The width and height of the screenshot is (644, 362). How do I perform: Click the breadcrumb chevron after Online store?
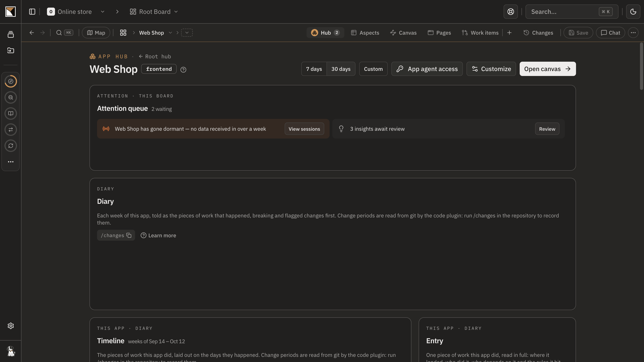tap(117, 12)
